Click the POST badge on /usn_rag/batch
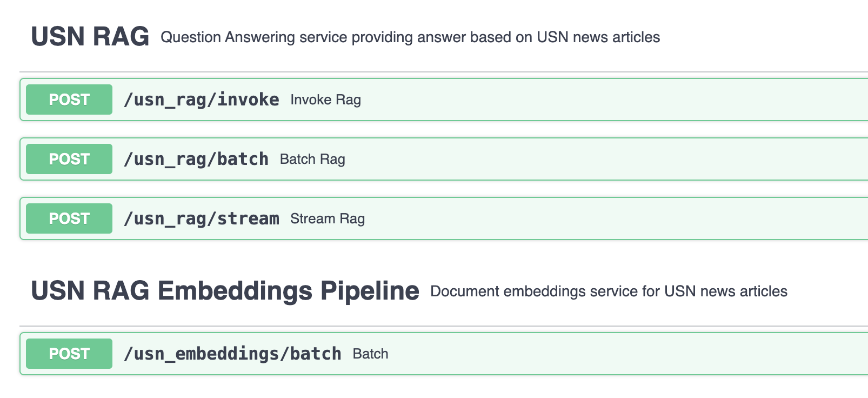Image resolution: width=868 pixels, height=398 pixels. [68, 159]
